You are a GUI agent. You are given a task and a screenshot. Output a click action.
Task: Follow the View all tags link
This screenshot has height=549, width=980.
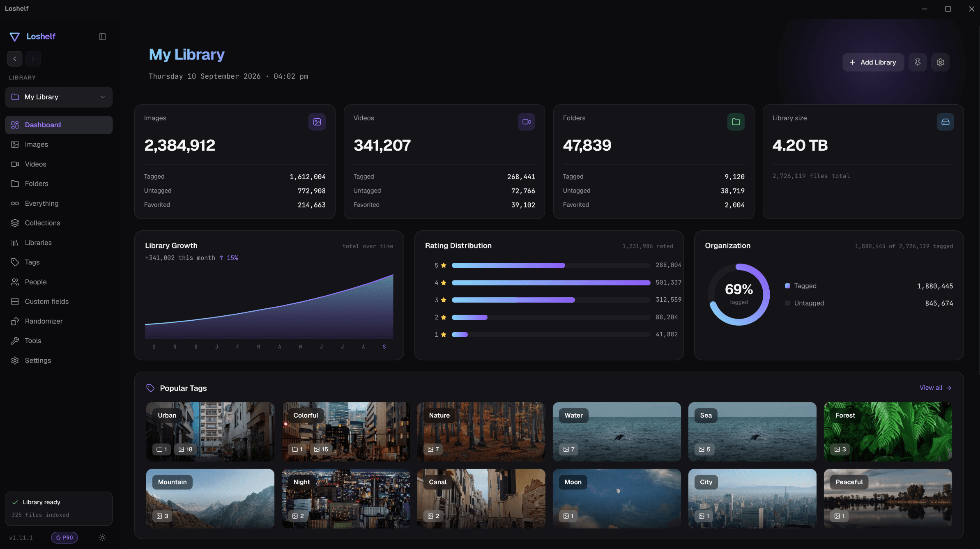point(935,388)
